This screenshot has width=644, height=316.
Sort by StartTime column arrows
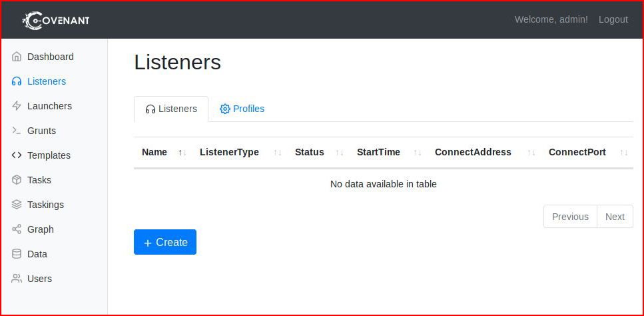tap(418, 153)
